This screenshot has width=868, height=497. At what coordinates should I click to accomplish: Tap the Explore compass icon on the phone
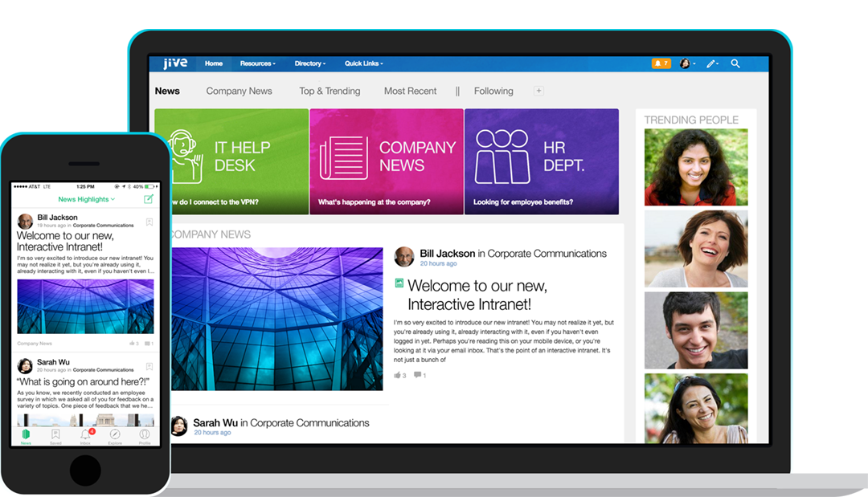coord(115,434)
